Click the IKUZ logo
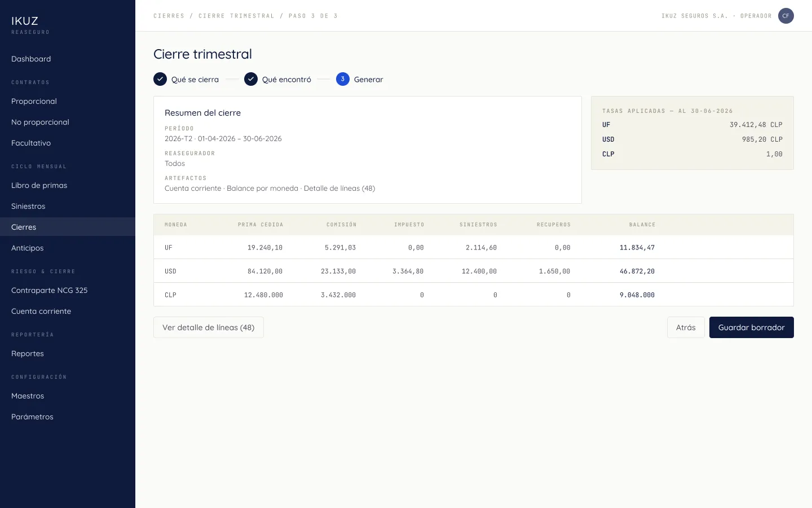Viewport: 812px width, 508px height. pyautogui.click(x=25, y=21)
